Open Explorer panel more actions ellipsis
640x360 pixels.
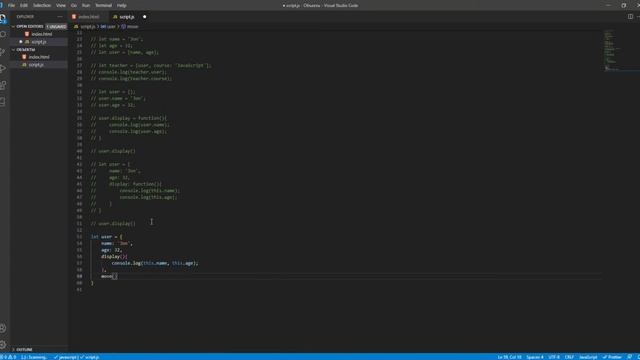[60, 17]
